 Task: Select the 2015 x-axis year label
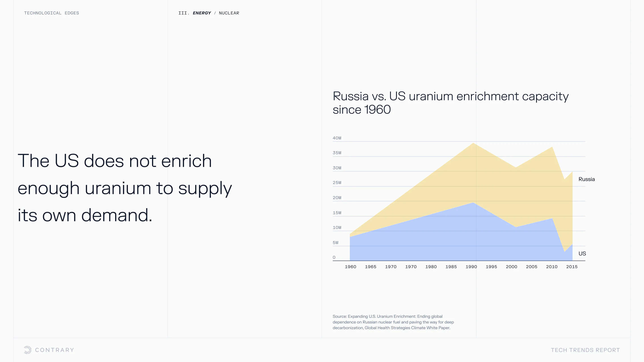(x=572, y=267)
